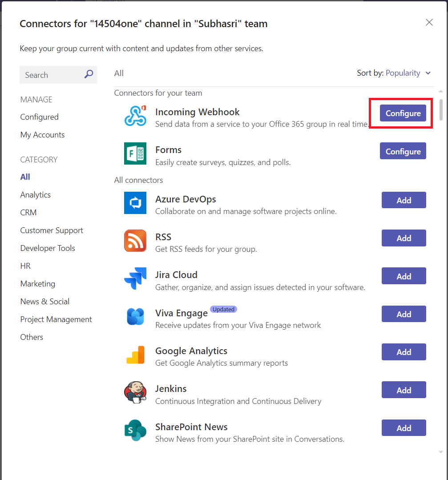Configure the Incoming Webhook connector
The image size is (448, 480).
point(403,113)
